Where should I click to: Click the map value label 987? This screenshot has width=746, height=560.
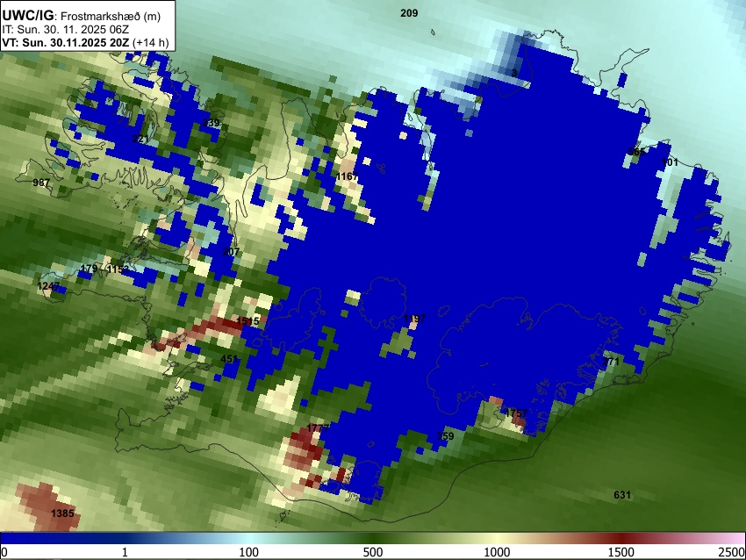tap(41, 183)
